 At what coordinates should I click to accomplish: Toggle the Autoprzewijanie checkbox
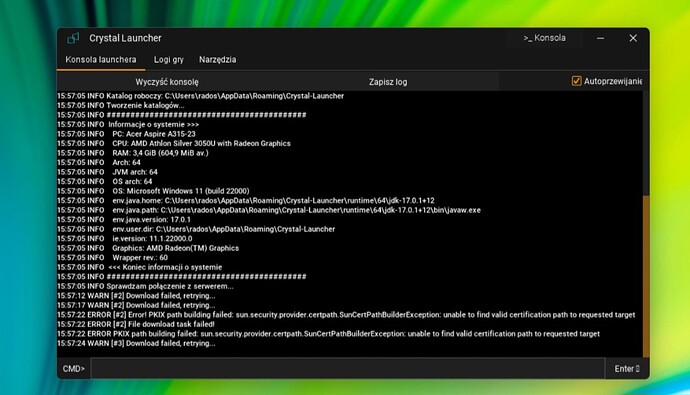click(576, 81)
